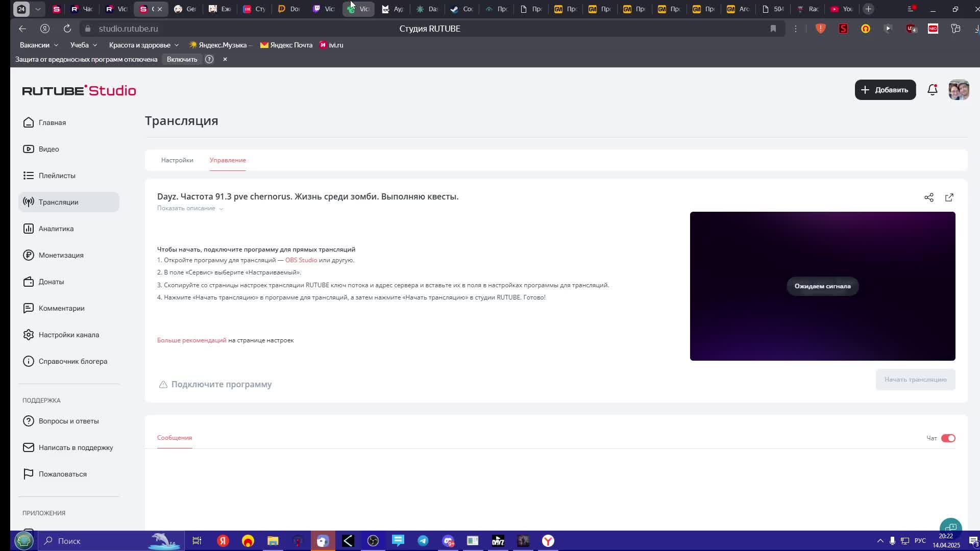Screen dimensions: 980x551
Task: Toggle the Чат switch off
Action: coord(948,438)
